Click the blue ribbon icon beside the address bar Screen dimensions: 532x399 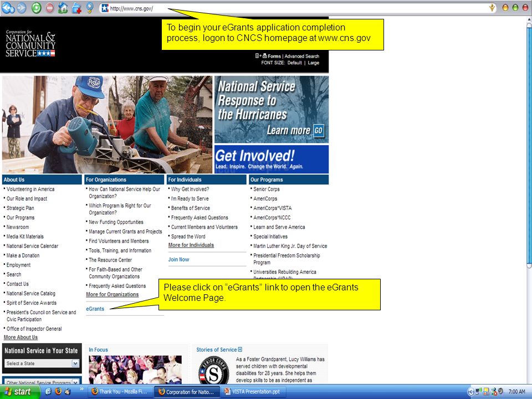(90, 8)
